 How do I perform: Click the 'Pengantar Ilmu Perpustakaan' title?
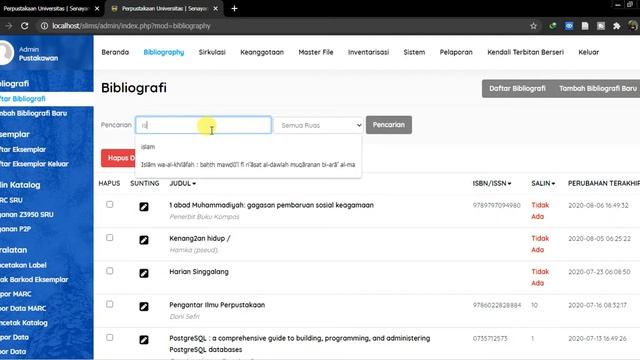point(217,305)
